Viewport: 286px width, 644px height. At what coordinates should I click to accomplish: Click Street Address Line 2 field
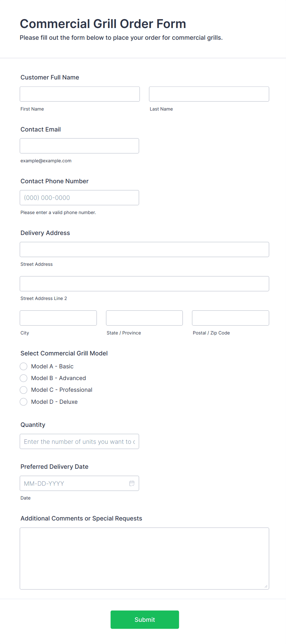tap(144, 284)
